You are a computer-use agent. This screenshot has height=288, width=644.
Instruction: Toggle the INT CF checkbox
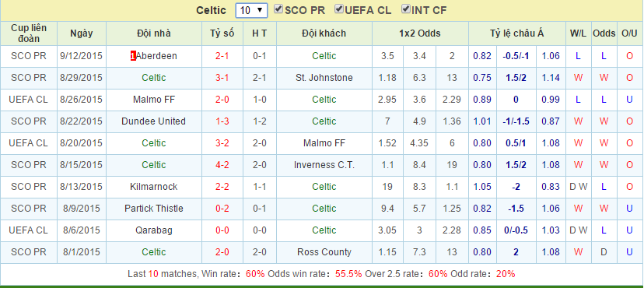(x=406, y=9)
